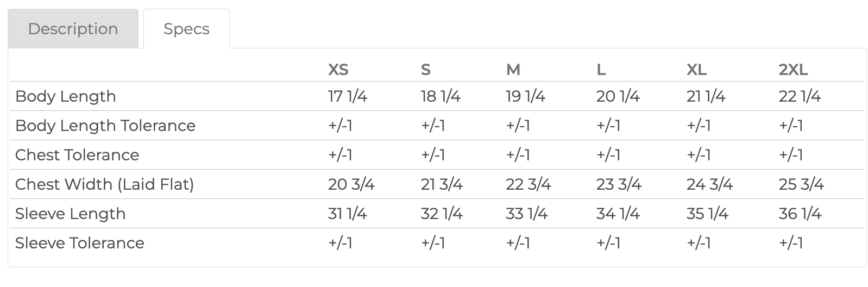
Task: Click the XL size column header
Action: (x=696, y=70)
